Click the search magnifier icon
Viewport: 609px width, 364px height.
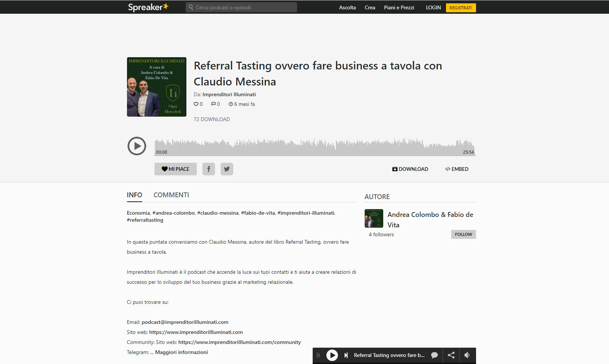click(x=191, y=7)
